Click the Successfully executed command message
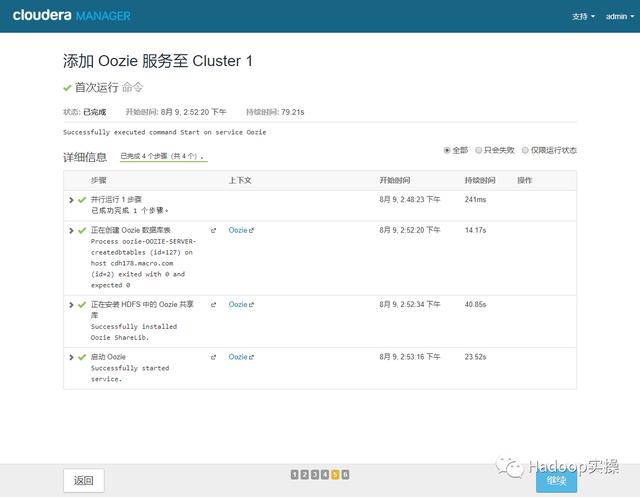This screenshot has height=497, width=640. tap(164, 132)
